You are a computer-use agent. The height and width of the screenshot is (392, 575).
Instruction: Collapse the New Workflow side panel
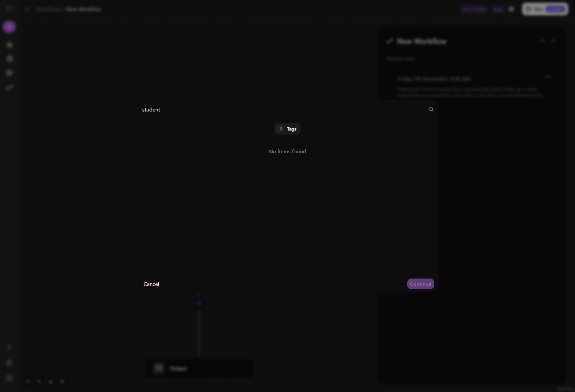pos(543,41)
